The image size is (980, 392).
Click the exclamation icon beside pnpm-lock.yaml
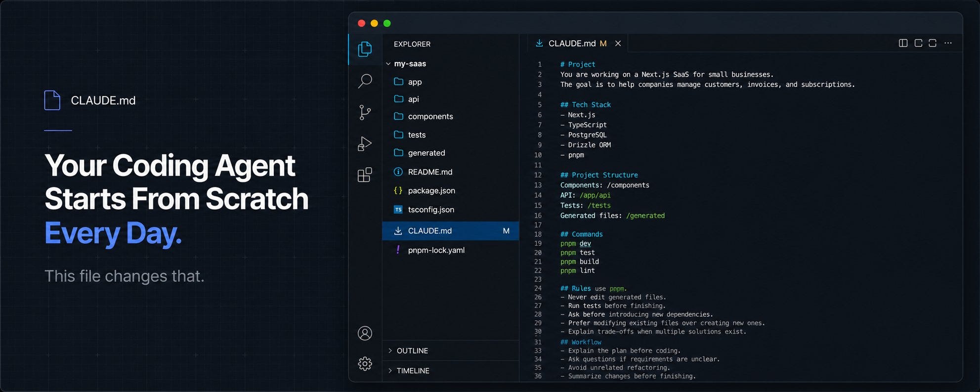398,250
